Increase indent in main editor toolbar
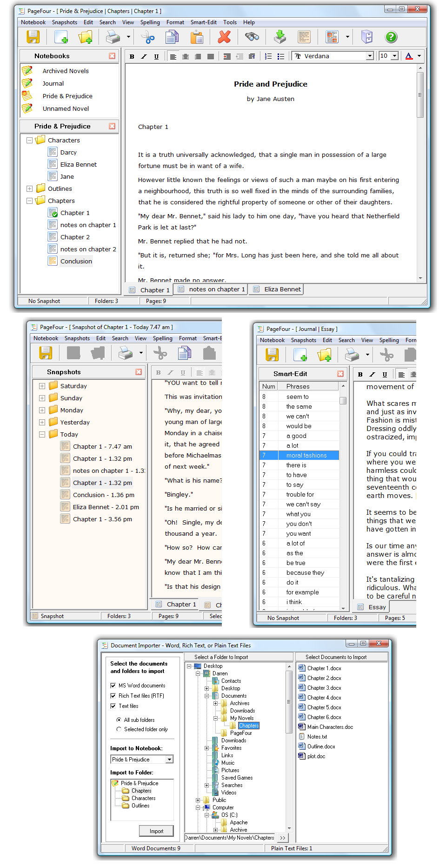The height and width of the screenshot is (868, 446). 227,56
